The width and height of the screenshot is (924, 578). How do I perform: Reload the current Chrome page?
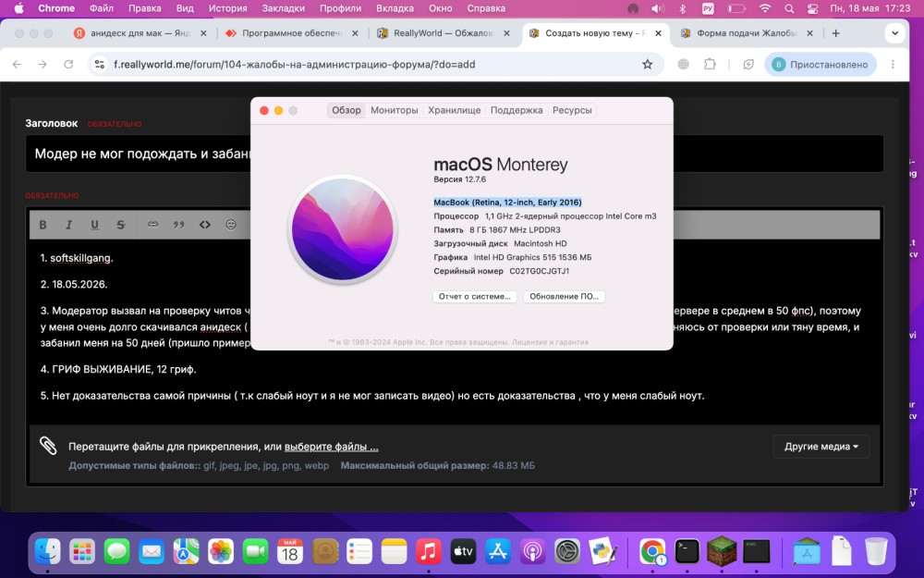pyautogui.click(x=68, y=65)
